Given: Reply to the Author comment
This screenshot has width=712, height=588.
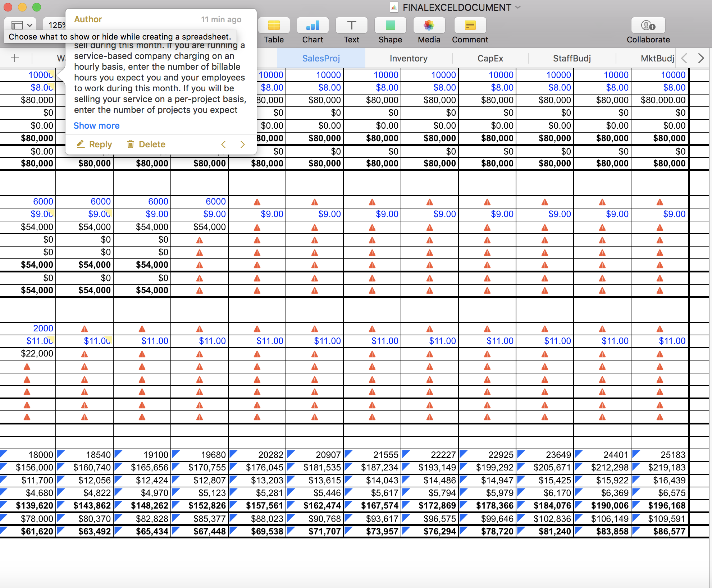Looking at the screenshot, I should [x=94, y=144].
